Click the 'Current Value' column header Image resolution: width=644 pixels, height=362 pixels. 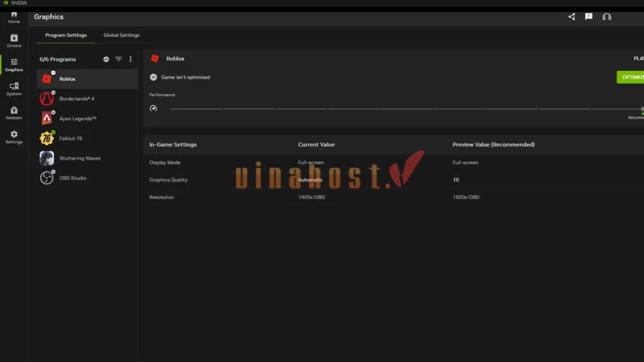click(x=316, y=145)
